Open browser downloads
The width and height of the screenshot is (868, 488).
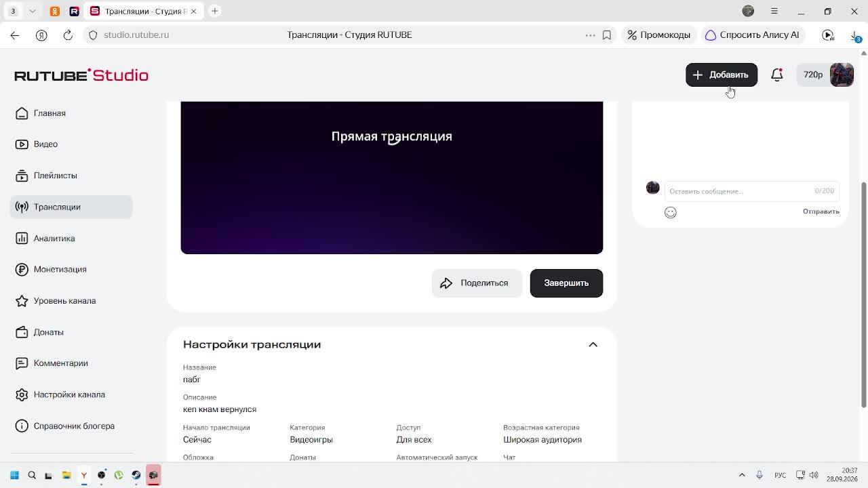[x=855, y=35]
